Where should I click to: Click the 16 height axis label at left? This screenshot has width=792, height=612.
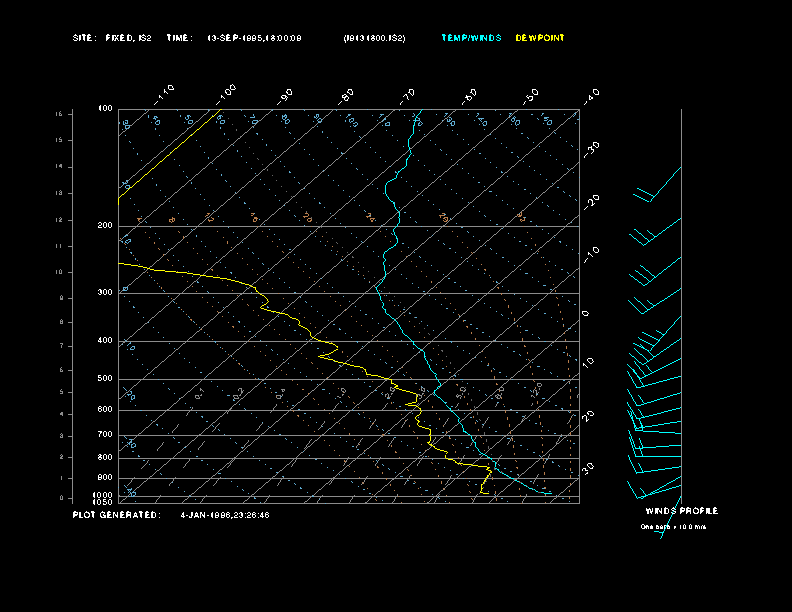(59, 114)
